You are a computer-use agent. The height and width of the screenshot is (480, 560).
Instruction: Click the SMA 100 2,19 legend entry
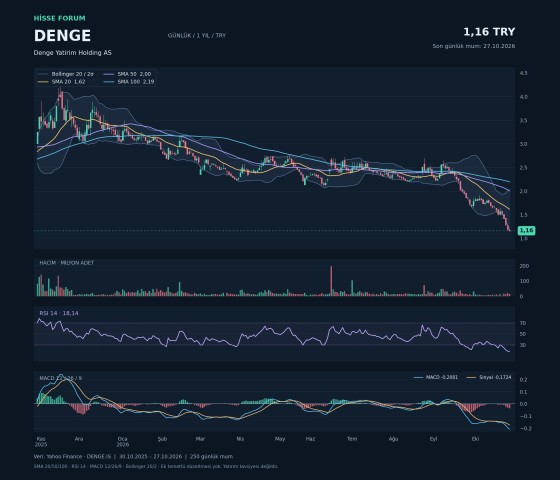(129, 82)
